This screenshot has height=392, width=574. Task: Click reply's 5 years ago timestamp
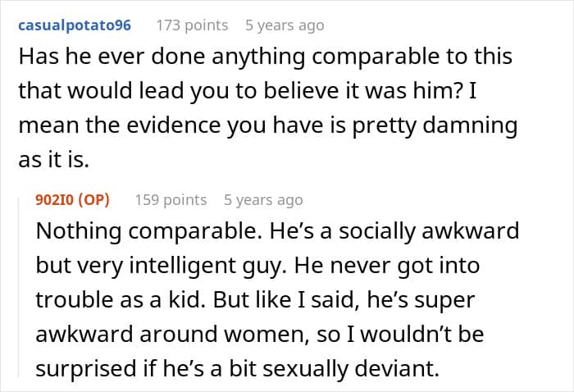click(x=263, y=199)
